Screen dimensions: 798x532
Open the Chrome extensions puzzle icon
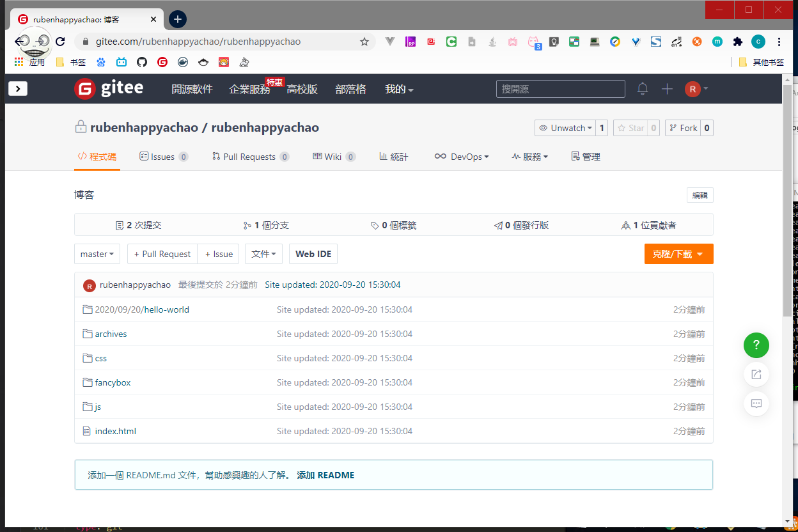click(737, 42)
